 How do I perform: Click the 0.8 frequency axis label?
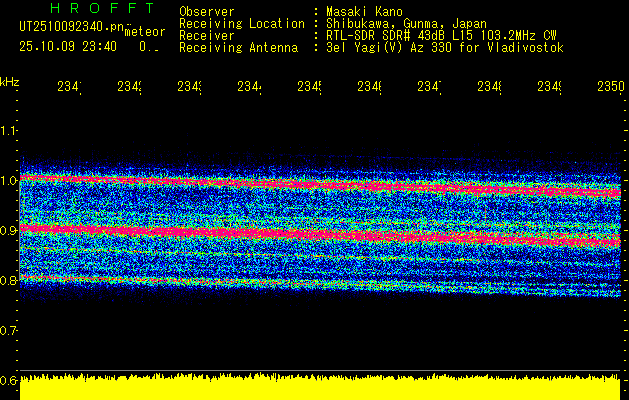pos(8,280)
